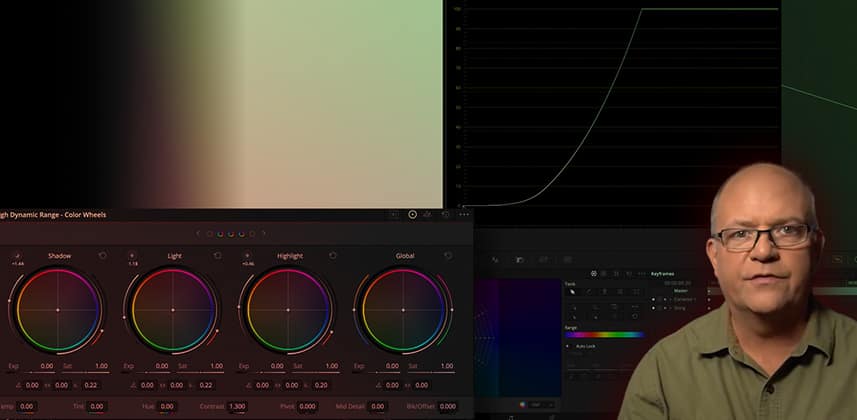This screenshot has width=857, height=420.
Task: Click center of Light color wheel
Action: click(173, 310)
